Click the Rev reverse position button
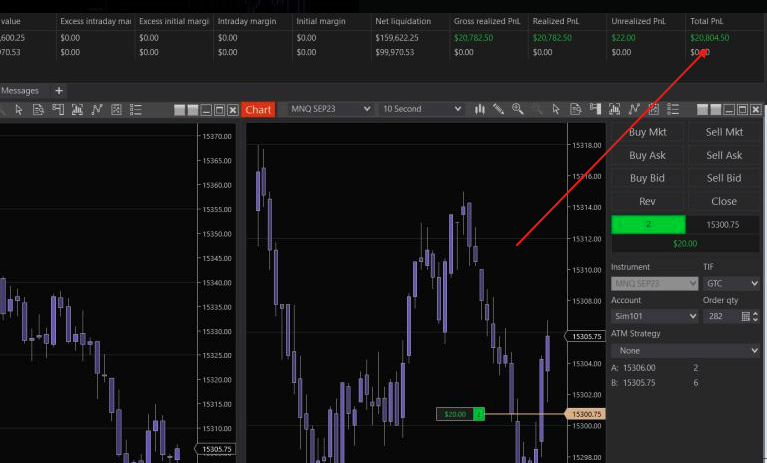Screen dimensions: 767x463 pos(647,201)
